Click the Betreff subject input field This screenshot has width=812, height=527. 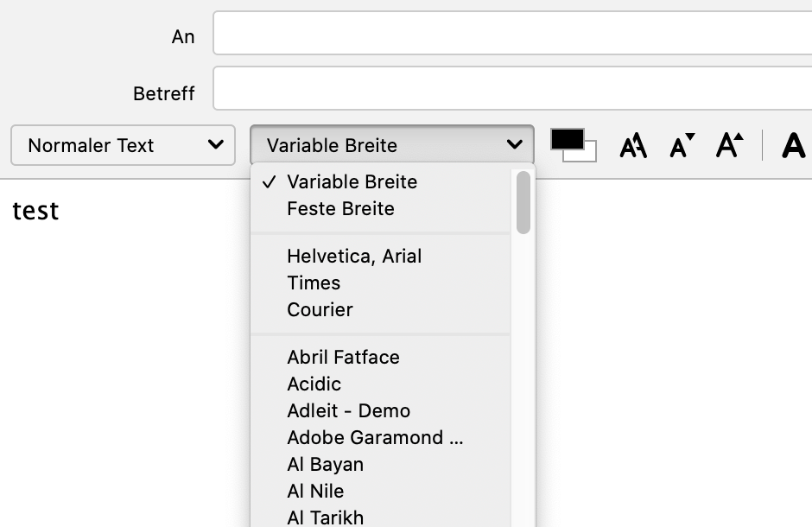(x=511, y=89)
